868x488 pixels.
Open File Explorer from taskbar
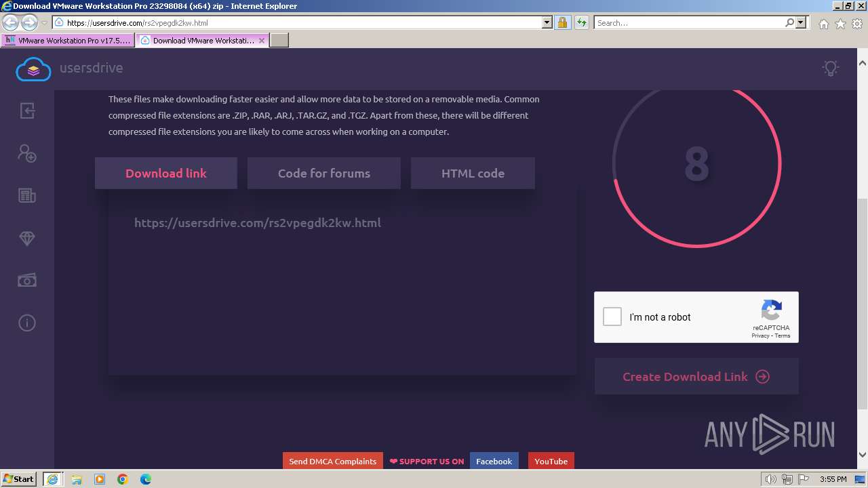pos(77,479)
